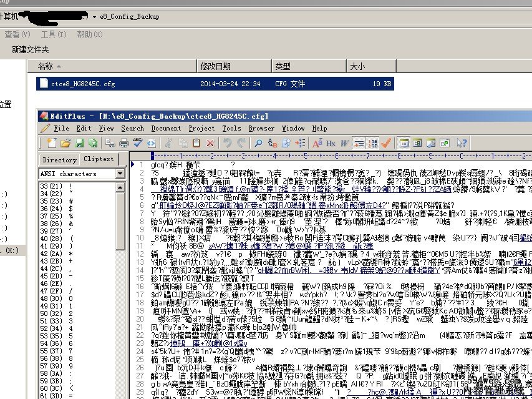The width and height of the screenshot is (532, 399).
Task: Open Find with the magnifier icon
Action: [259, 143]
